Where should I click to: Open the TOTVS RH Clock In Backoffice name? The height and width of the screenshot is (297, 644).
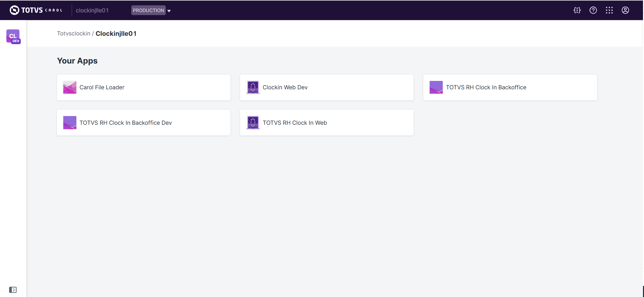tap(486, 87)
